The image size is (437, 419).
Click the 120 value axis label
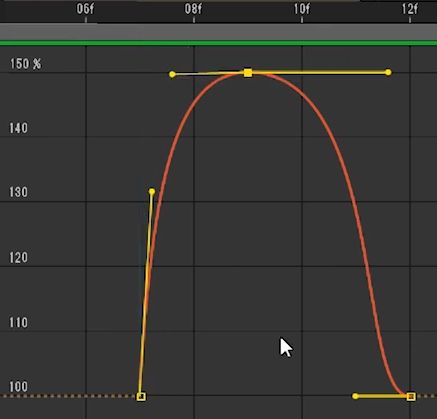(x=18, y=258)
